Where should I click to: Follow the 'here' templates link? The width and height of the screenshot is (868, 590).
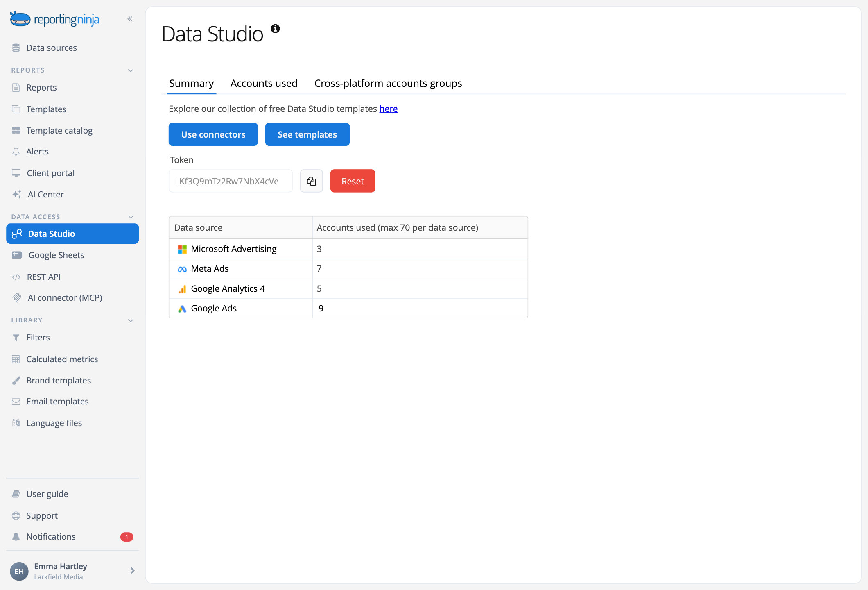click(389, 109)
